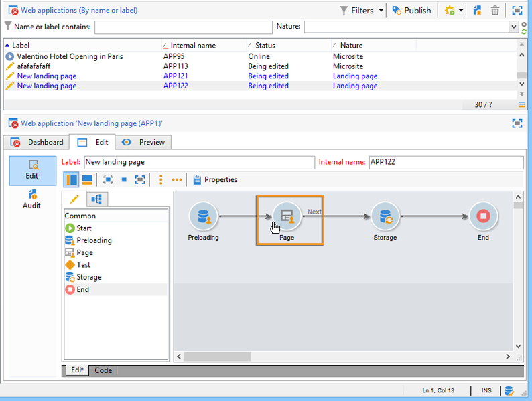Open the Filters dropdown
Screen dimensions: 532x401
point(381,11)
